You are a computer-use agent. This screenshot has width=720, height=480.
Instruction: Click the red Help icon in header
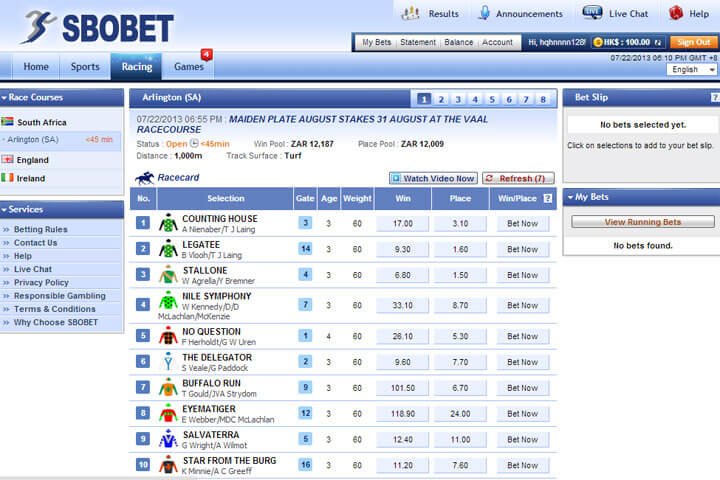coord(675,13)
